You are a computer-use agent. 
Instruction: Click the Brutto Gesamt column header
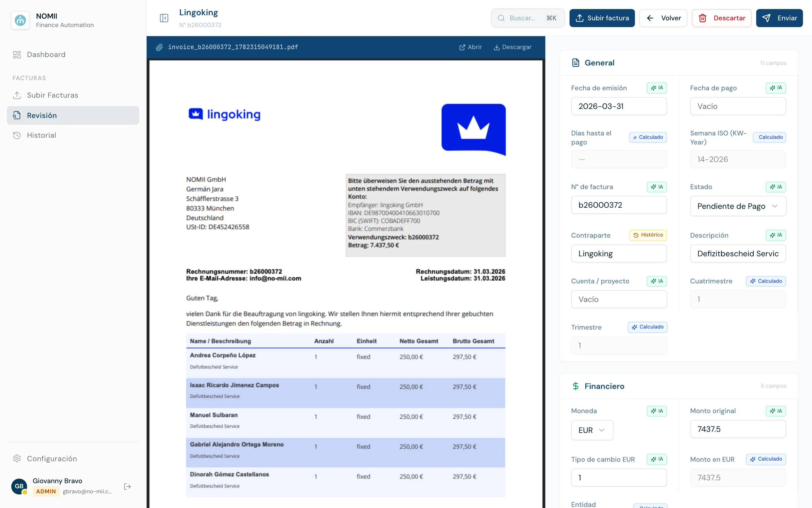click(x=473, y=341)
